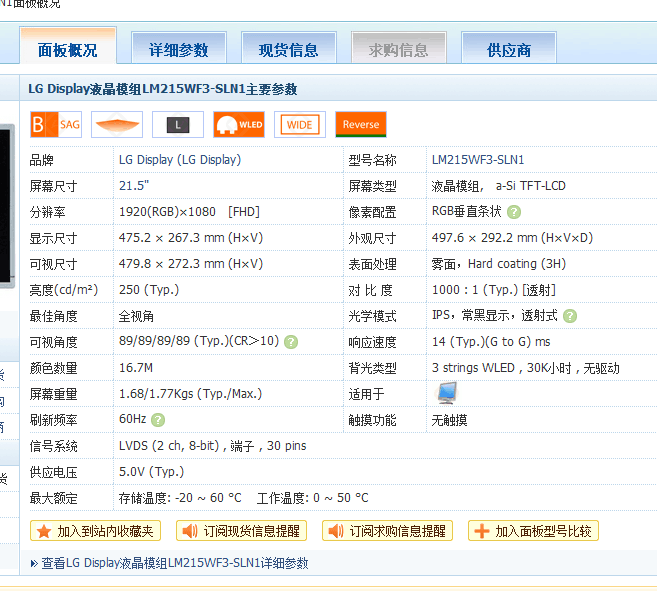Open 查看LG Display液晶模组LM215WF3-SLN1详细参数 link

(x=175, y=563)
